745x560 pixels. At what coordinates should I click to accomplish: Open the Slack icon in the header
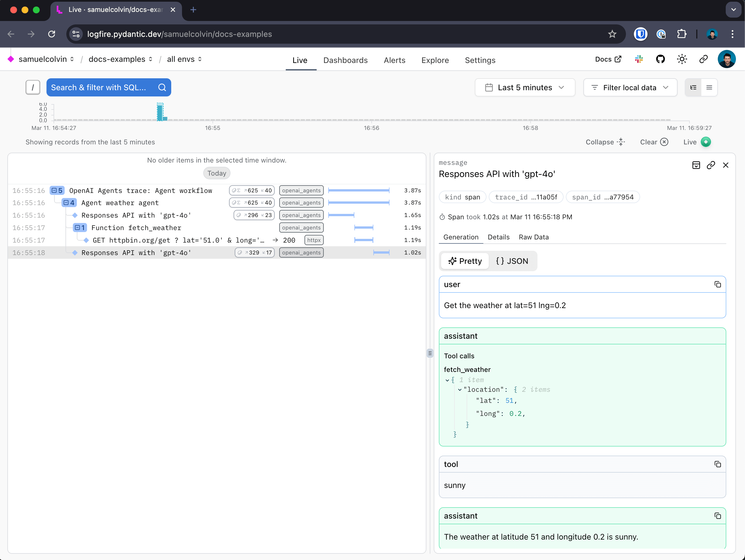click(639, 59)
